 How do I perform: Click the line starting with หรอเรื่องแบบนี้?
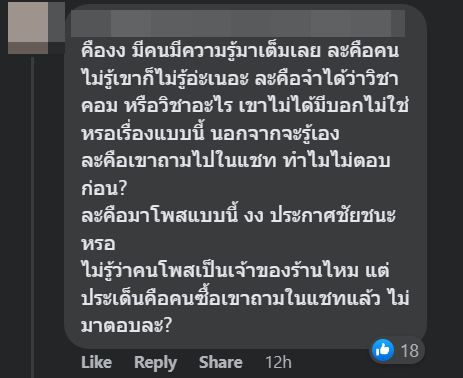(x=210, y=134)
